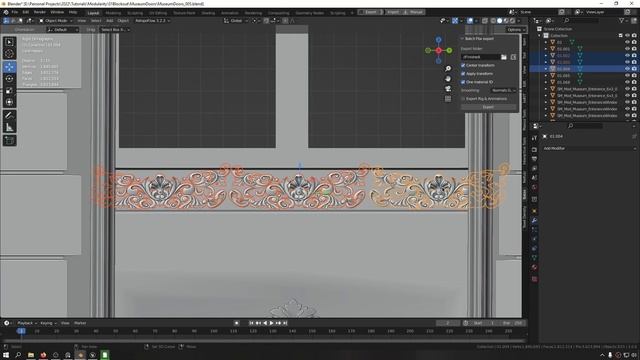
Task: Switch perspective/orthographic grid gizmo
Action: 448,99
